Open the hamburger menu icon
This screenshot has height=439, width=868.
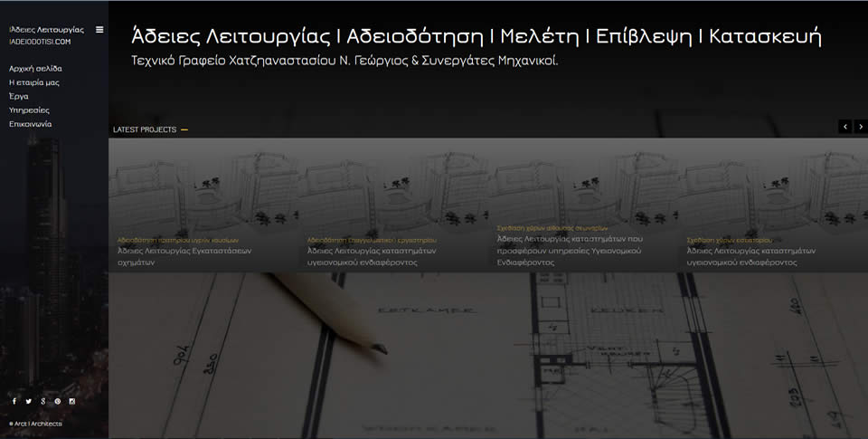tap(99, 29)
